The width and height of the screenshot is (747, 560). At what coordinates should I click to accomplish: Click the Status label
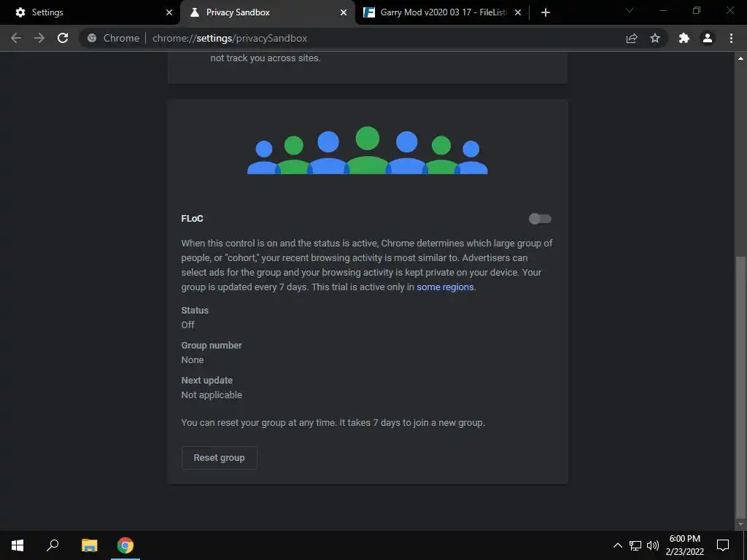click(x=195, y=311)
